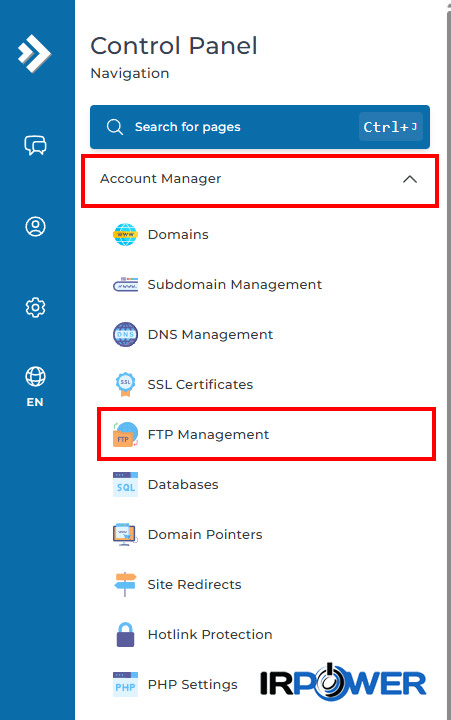Screen dimensions: 451x720
Task: Focus the Search for pages field
Action: coord(260,127)
